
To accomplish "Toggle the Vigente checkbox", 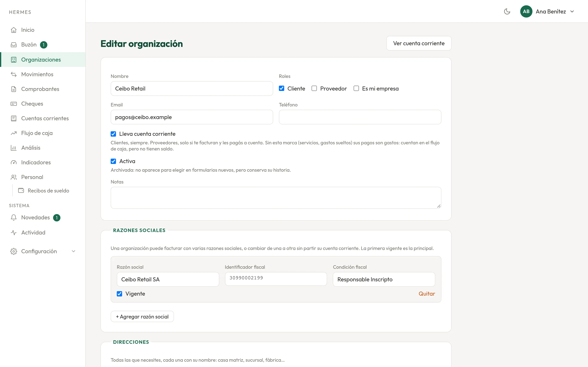I will pyautogui.click(x=119, y=294).
